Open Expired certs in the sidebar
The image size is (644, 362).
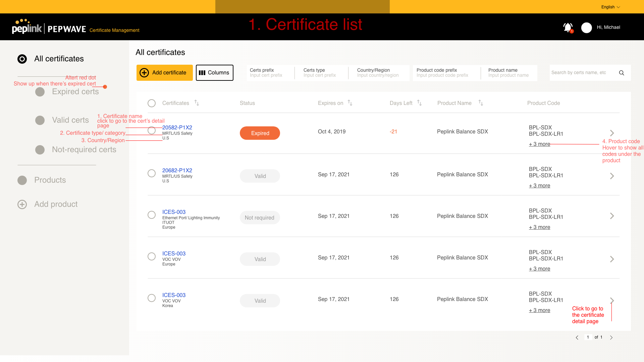[75, 92]
